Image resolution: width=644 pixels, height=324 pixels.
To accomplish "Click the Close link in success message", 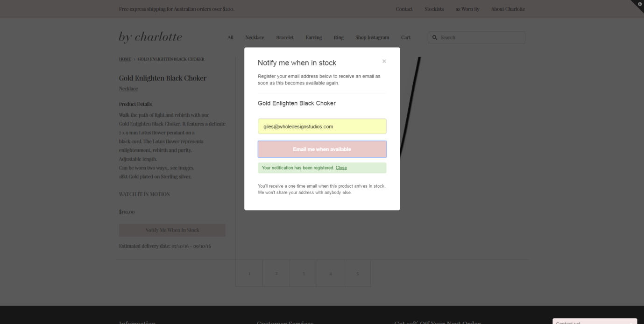I will click(x=341, y=168).
